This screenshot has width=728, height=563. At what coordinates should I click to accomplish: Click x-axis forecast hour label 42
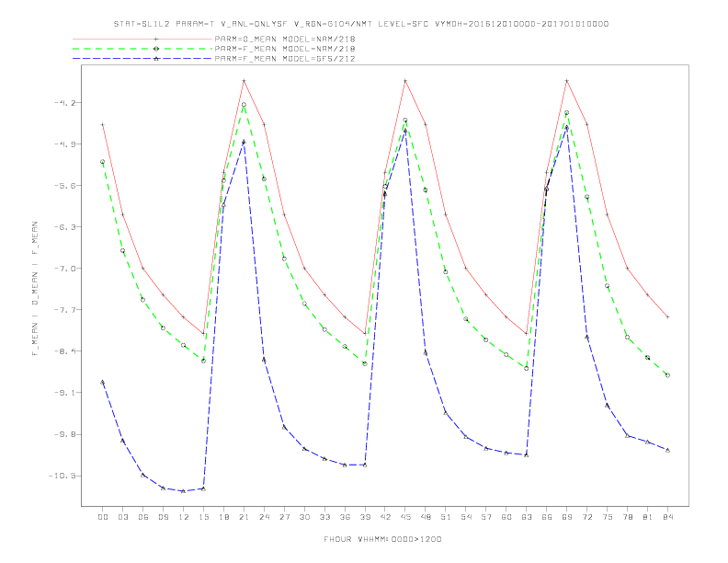coord(385,517)
